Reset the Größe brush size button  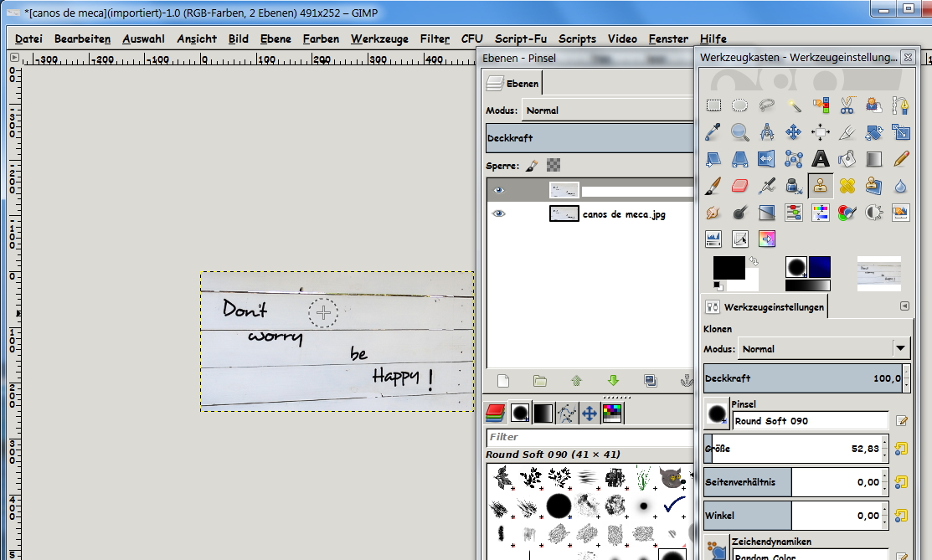coord(901,449)
